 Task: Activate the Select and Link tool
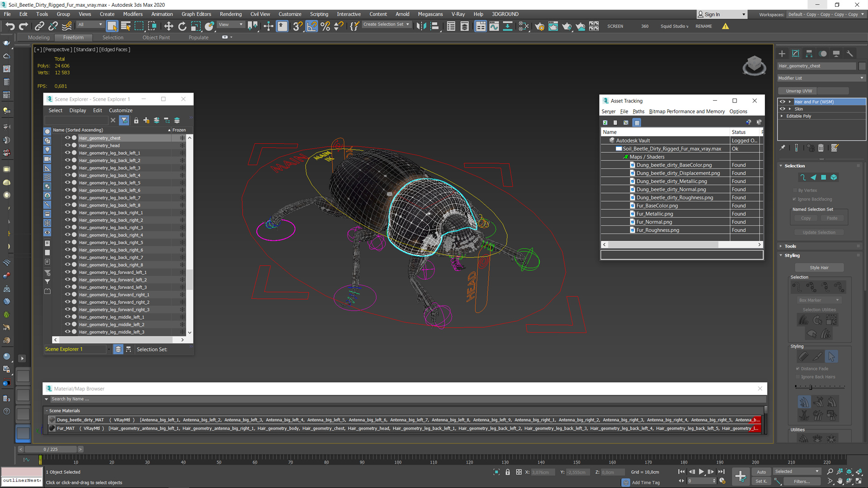click(x=39, y=26)
